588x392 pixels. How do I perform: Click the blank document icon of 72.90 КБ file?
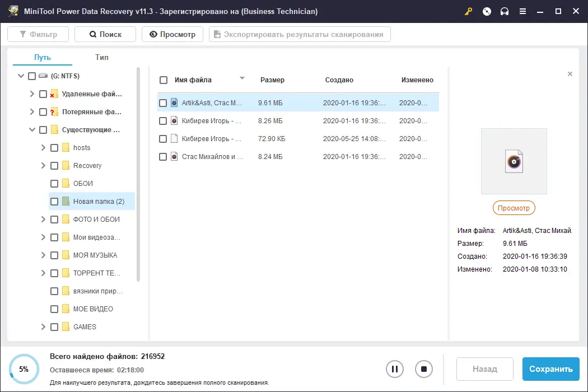(x=174, y=138)
